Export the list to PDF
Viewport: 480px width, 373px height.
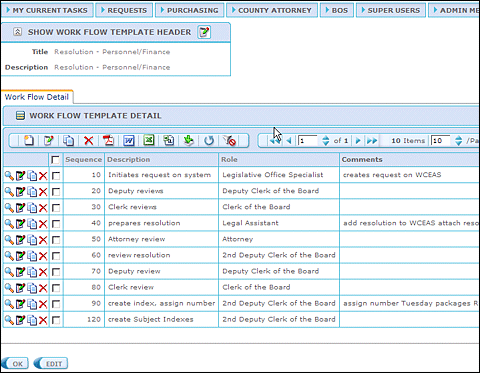(108, 140)
